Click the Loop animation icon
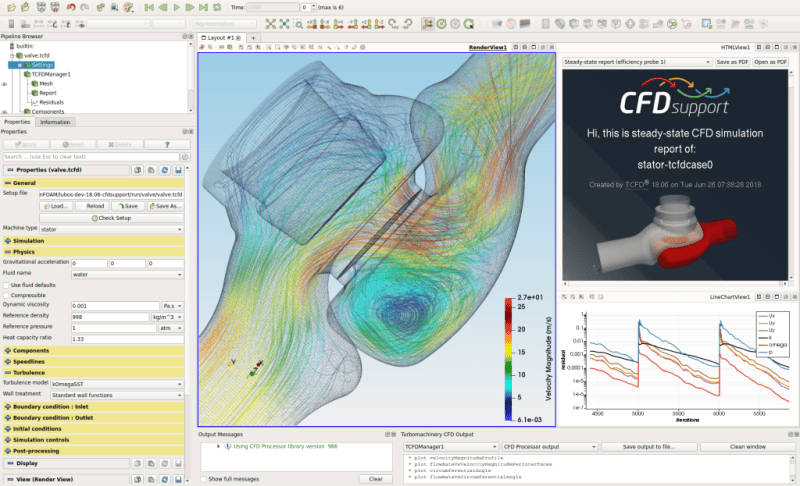Viewport: 800px width, 486px height. [x=217, y=7]
